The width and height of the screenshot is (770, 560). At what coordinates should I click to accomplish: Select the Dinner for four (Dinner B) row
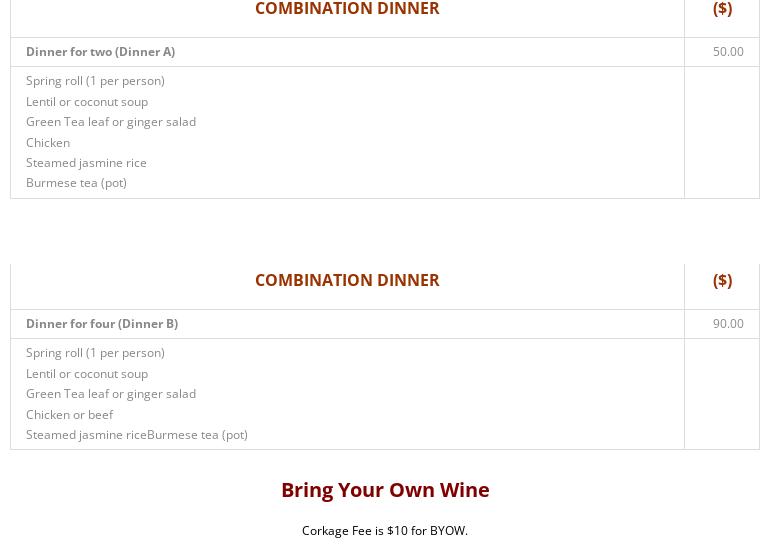pos(347,324)
